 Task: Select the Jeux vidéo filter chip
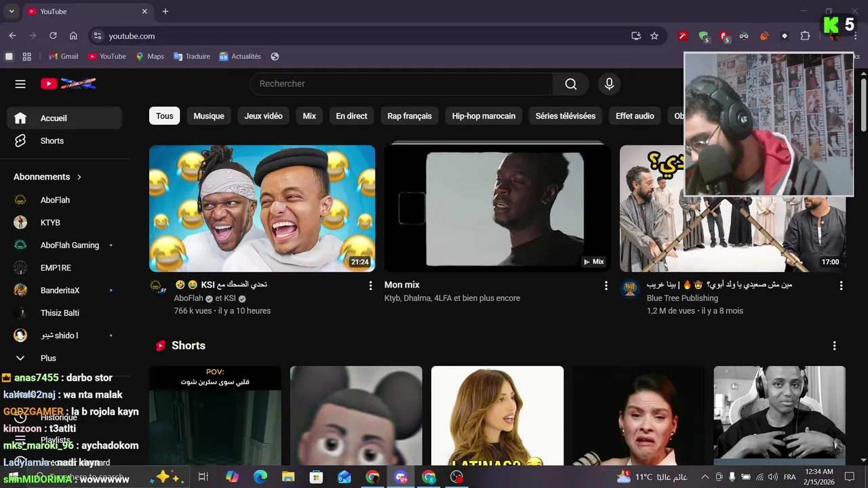[x=263, y=116]
